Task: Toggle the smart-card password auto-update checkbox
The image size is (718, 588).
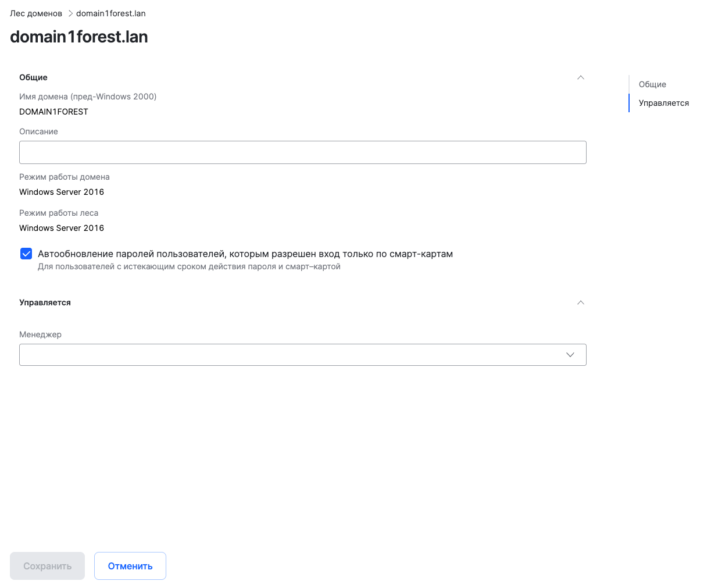Action: click(x=26, y=254)
